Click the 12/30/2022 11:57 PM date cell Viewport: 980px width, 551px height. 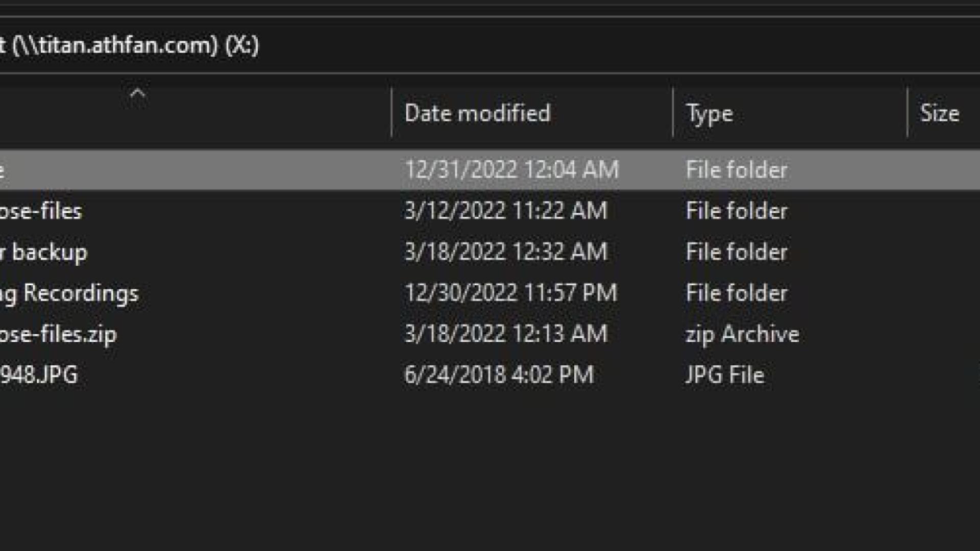[511, 293]
